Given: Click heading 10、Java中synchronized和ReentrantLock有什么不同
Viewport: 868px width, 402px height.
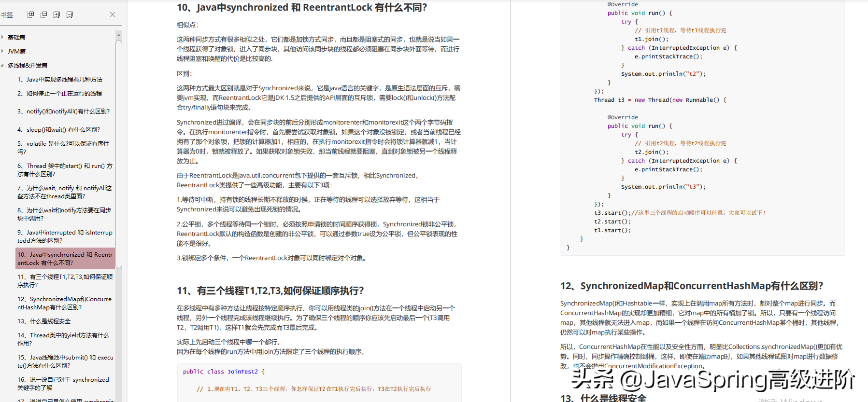Looking at the screenshot, I should point(302,7).
